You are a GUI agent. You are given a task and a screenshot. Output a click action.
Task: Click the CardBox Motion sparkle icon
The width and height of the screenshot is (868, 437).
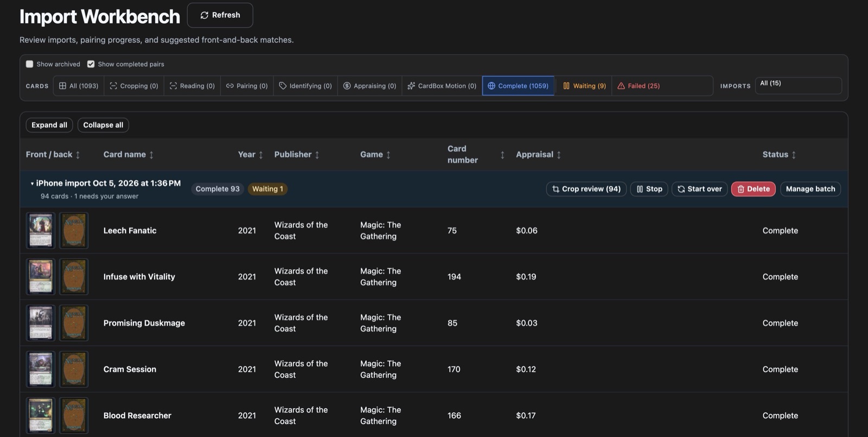click(411, 86)
